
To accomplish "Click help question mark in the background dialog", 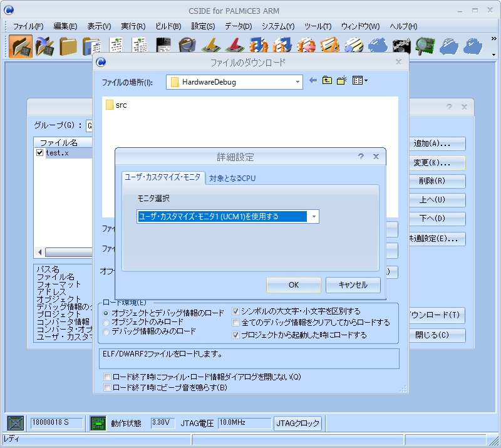I will 449,107.
